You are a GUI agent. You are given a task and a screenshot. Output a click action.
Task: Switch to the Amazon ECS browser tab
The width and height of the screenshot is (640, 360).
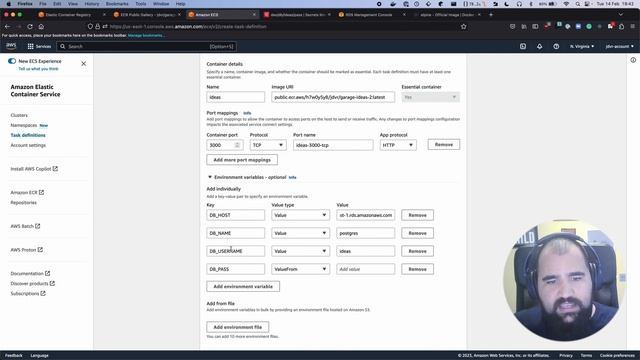(222, 15)
